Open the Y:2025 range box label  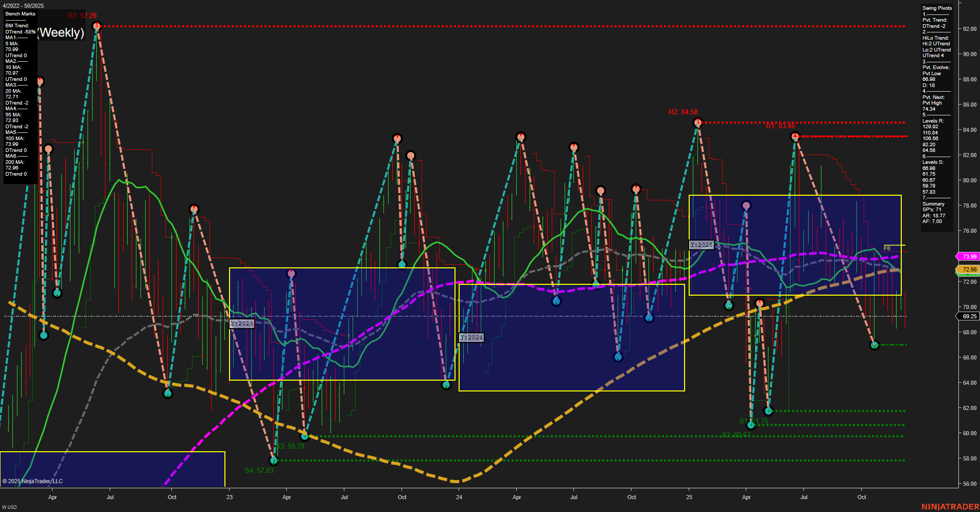point(702,245)
